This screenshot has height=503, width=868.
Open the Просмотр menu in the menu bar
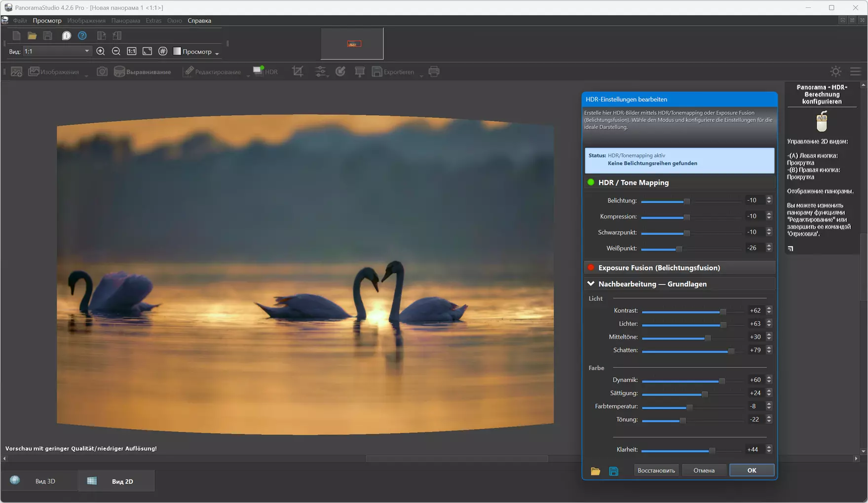click(47, 21)
